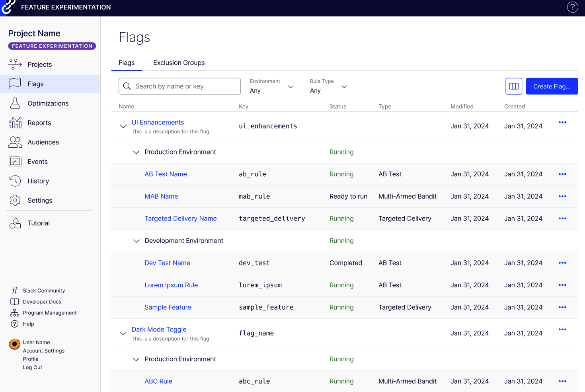Switch to the Exclusion Groups tab
The image size is (585, 392).
(179, 62)
